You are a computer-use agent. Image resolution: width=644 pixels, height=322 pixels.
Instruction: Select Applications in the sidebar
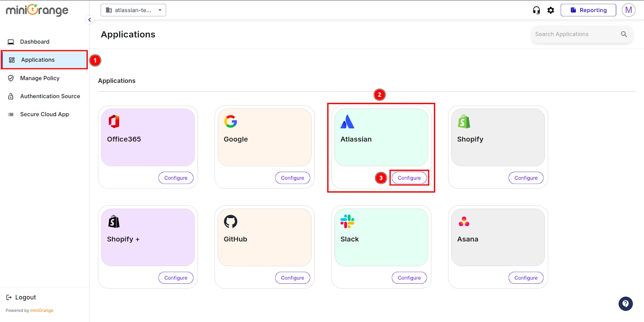(44, 60)
